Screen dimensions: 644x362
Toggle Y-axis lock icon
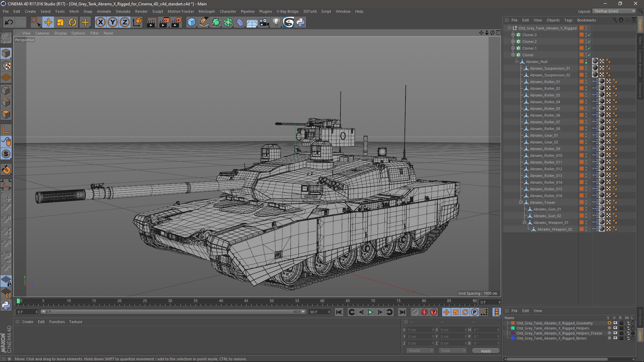[x=113, y=22]
